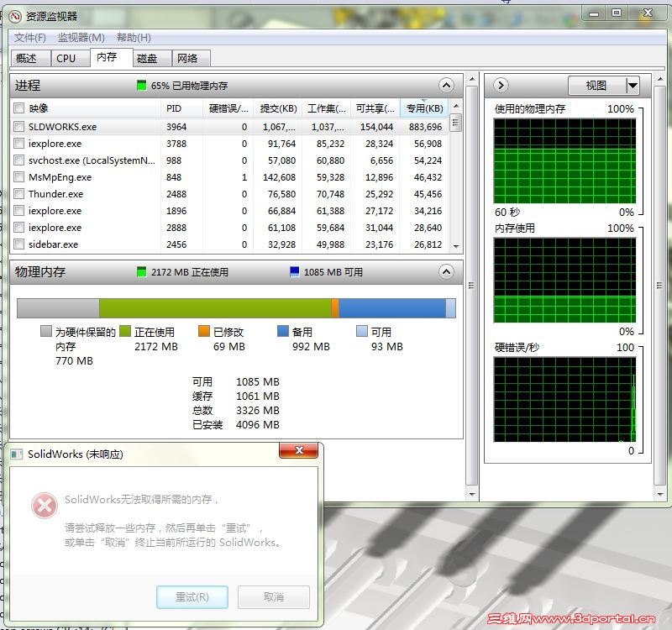Switch to the 磁盘 tab

(152, 58)
